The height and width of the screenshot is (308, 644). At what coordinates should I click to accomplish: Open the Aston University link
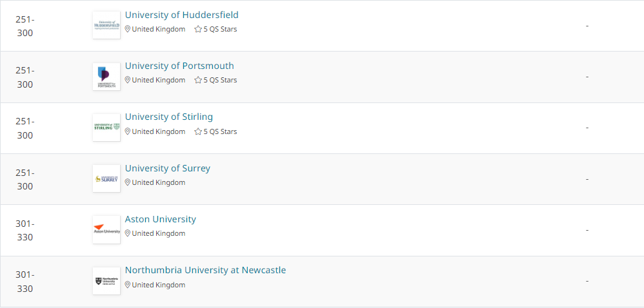pyautogui.click(x=161, y=219)
